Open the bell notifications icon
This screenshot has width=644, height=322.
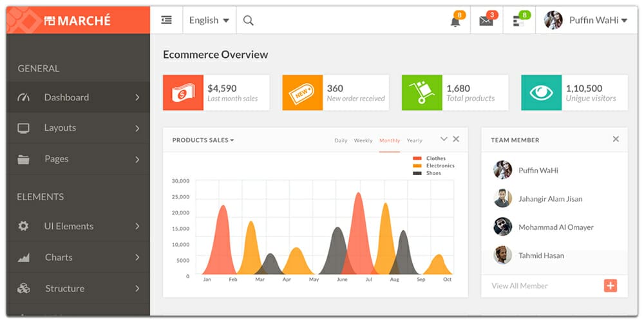point(455,21)
